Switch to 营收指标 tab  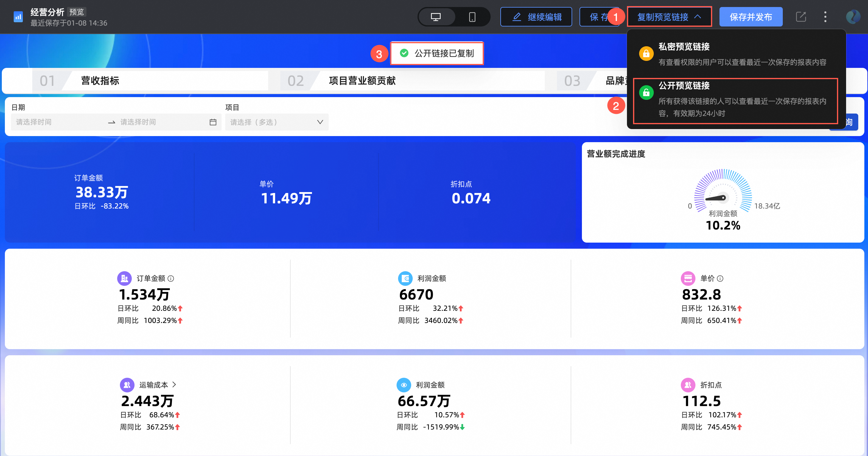coord(100,81)
